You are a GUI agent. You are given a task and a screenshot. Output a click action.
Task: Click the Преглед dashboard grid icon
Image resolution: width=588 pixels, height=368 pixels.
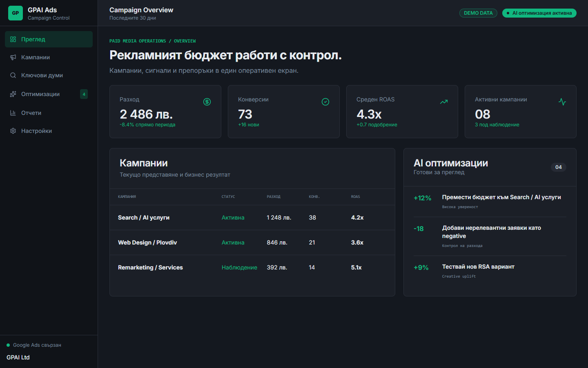click(x=13, y=39)
